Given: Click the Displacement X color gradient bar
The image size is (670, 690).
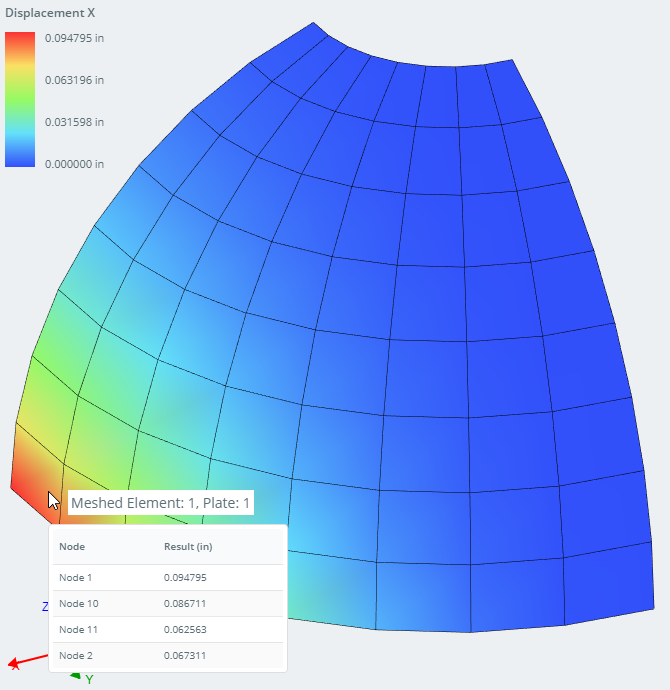Looking at the screenshot, I should click(x=20, y=100).
